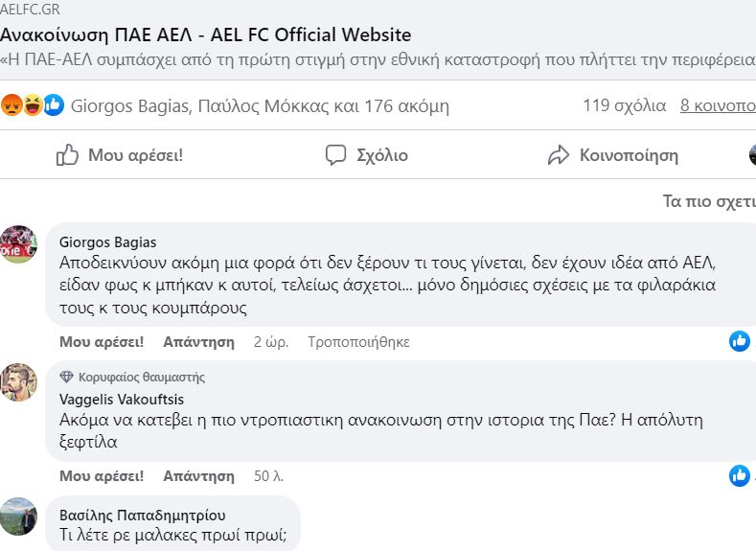Reply to Giorgos Bagias' comment via Απάντηση
Image resolution: width=756 pixels, height=551 pixels.
click(x=198, y=341)
